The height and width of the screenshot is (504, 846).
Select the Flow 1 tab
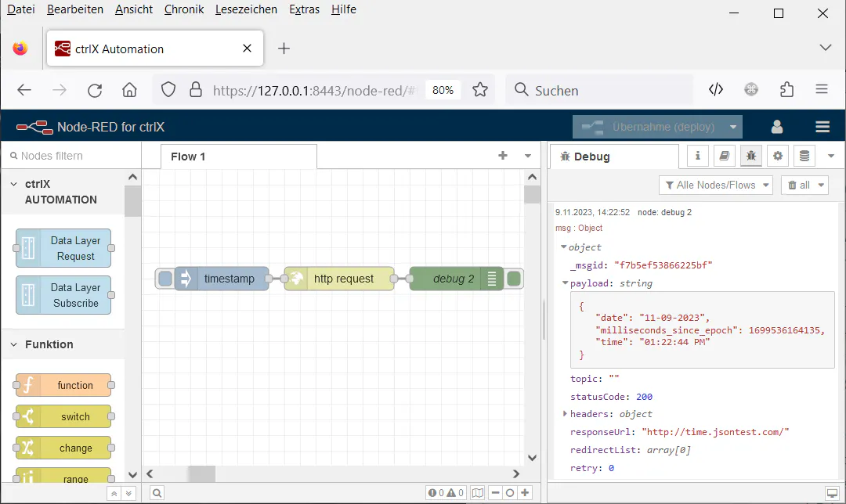pyautogui.click(x=188, y=157)
